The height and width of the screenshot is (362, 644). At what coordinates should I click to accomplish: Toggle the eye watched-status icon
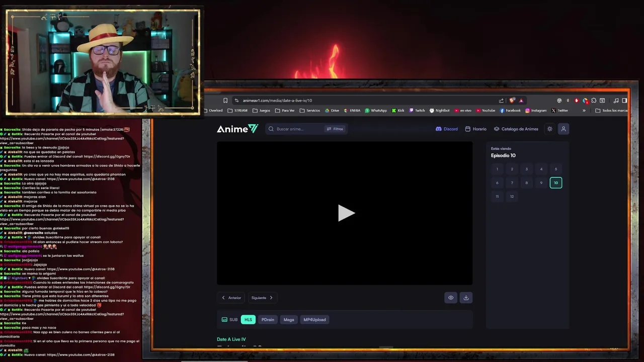point(451,298)
